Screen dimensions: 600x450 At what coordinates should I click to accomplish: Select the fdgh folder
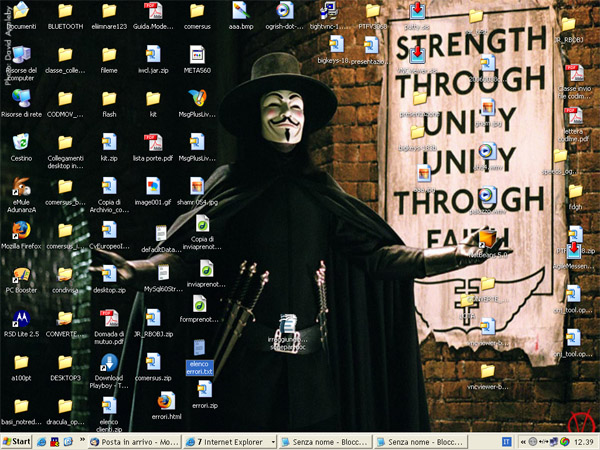tap(575, 191)
